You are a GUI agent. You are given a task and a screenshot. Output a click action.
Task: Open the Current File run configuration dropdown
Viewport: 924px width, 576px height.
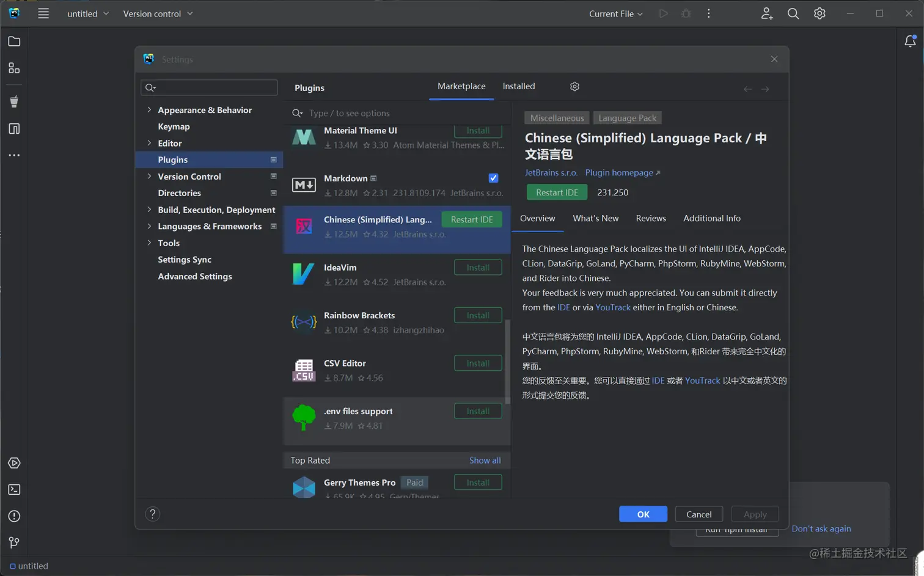coord(616,13)
